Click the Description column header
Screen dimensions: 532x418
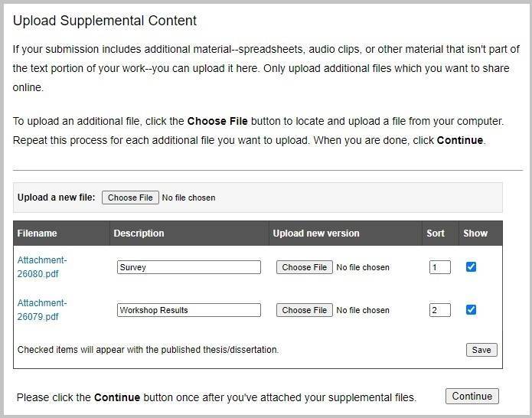click(x=139, y=233)
